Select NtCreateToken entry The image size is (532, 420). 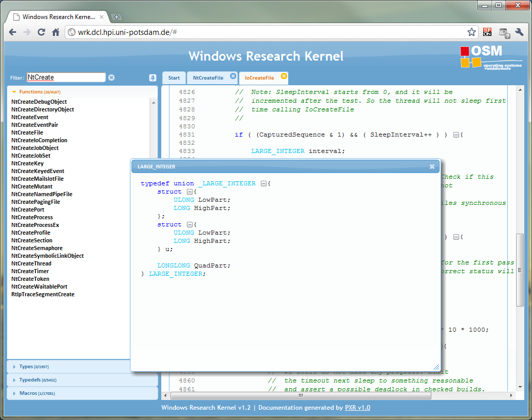[30, 279]
